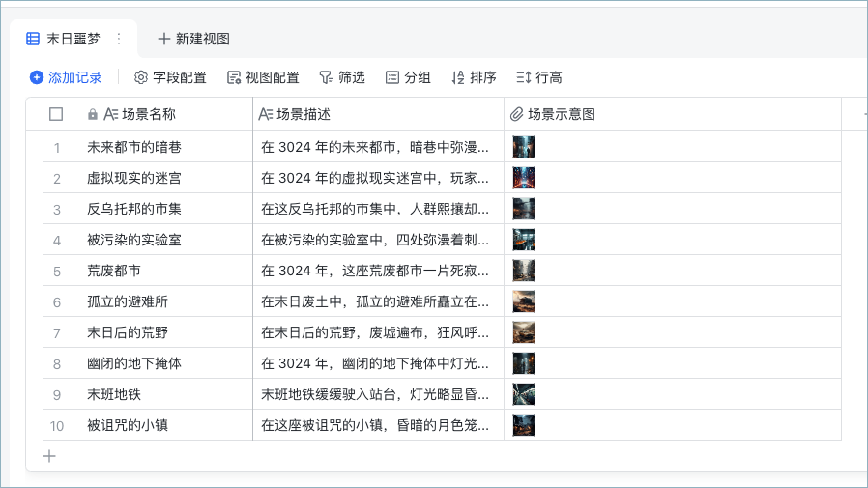This screenshot has width=868, height=488.
Task: Open 视图配置 view configuration
Action: [263, 77]
